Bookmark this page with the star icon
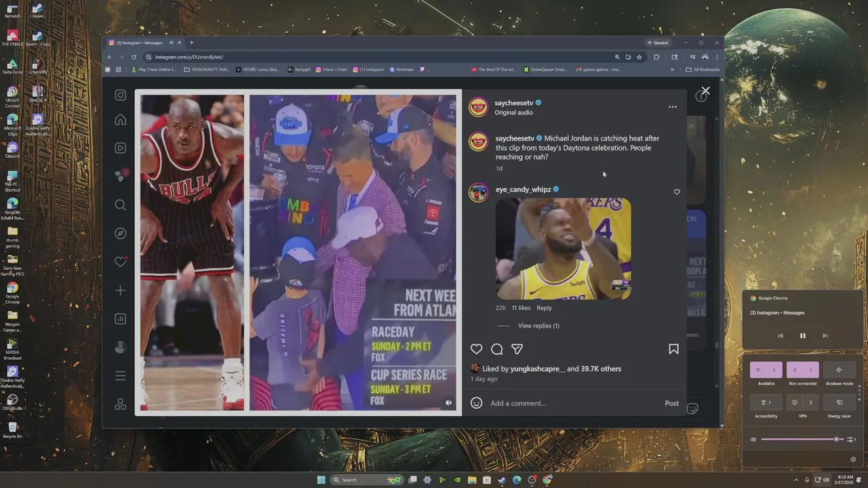Viewport: 868px width, 488px height. [639, 57]
